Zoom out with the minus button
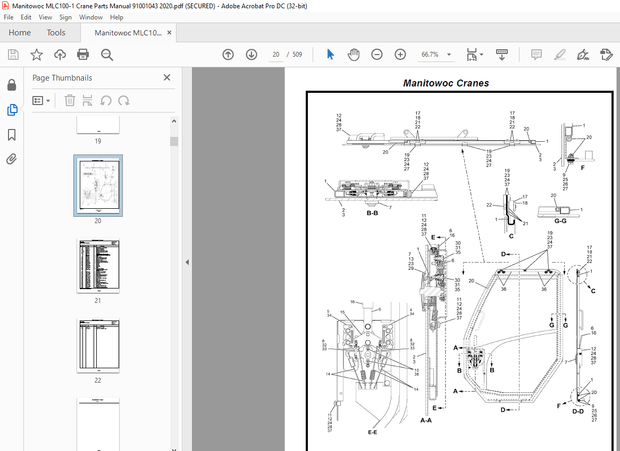Screen dimensions: 620x451 [377, 55]
